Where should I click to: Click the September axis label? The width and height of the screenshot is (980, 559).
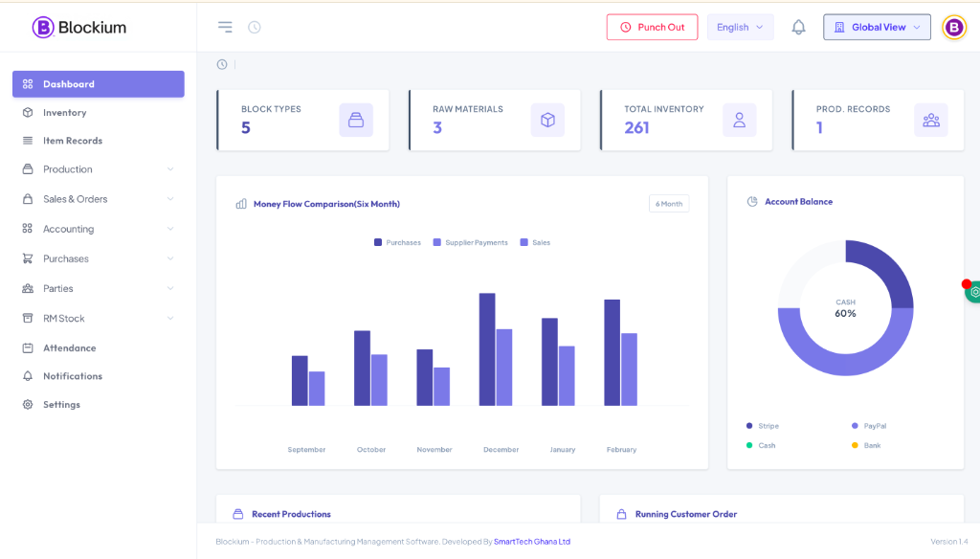pos(306,450)
